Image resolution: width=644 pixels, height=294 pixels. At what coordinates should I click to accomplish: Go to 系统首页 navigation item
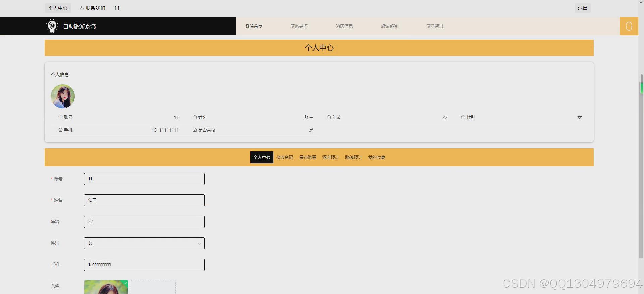tap(254, 26)
